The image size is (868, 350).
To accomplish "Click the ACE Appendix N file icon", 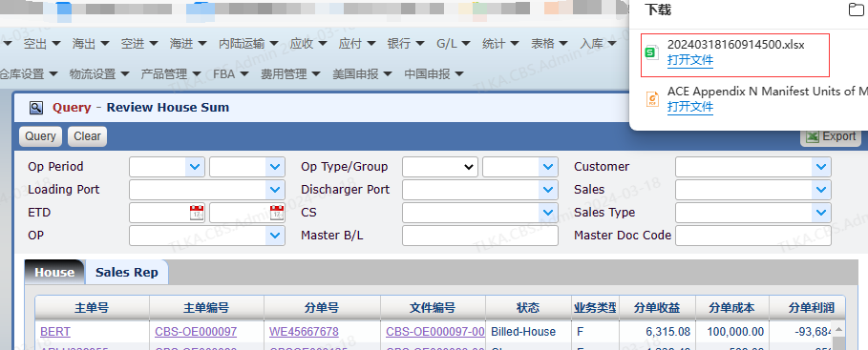I will tap(652, 99).
